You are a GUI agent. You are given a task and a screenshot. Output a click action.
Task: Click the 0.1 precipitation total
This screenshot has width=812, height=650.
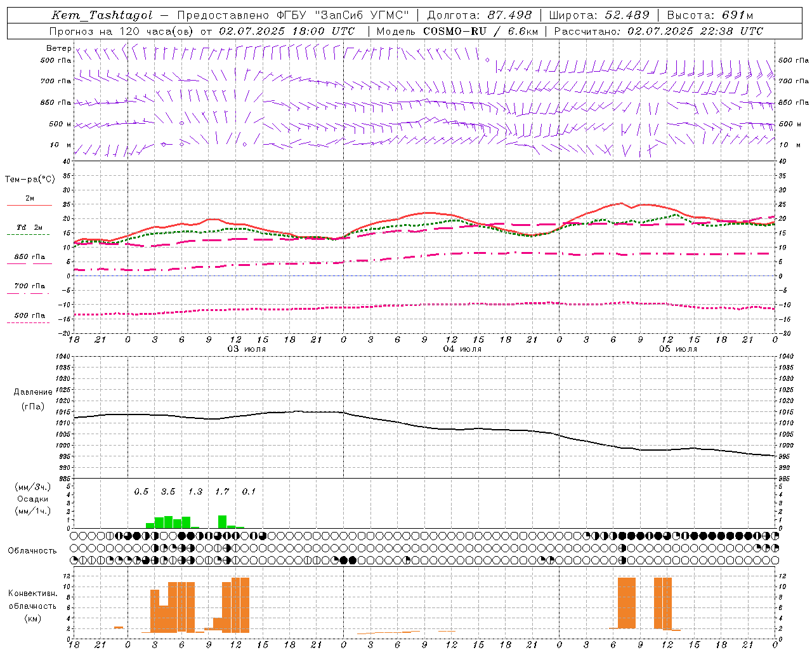click(x=249, y=491)
